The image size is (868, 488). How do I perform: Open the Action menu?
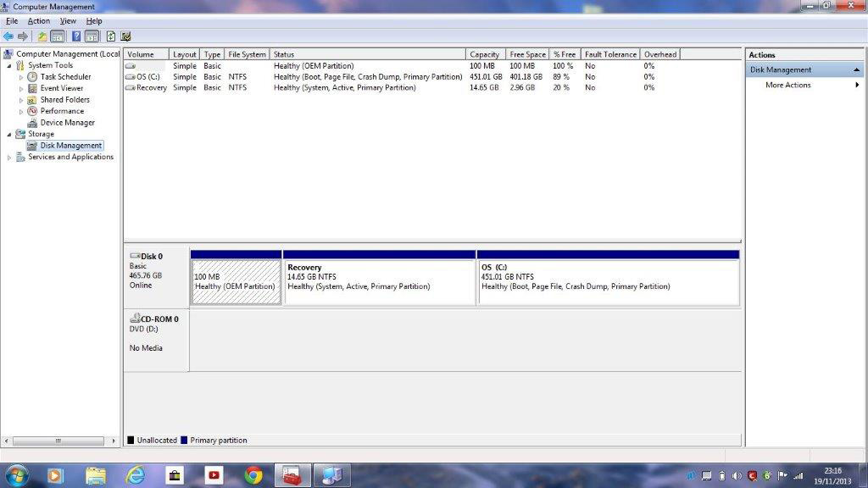(39, 21)
